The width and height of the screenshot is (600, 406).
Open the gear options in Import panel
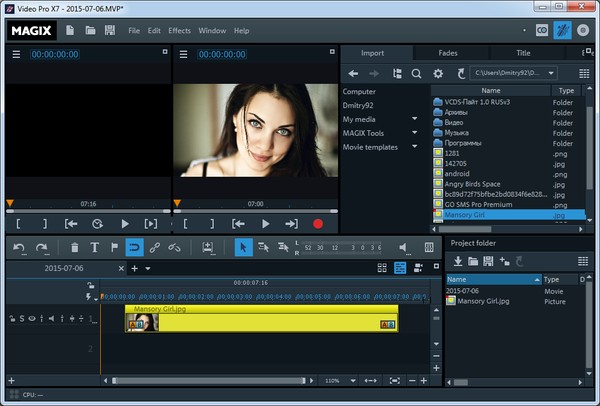[x=438, y=73]
